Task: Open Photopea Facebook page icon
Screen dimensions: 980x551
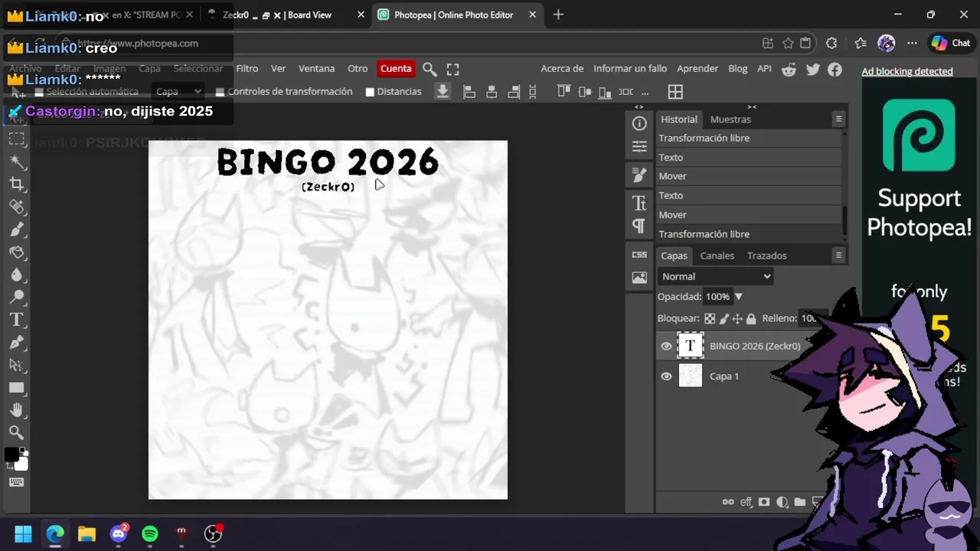Action: coord(835,70)
